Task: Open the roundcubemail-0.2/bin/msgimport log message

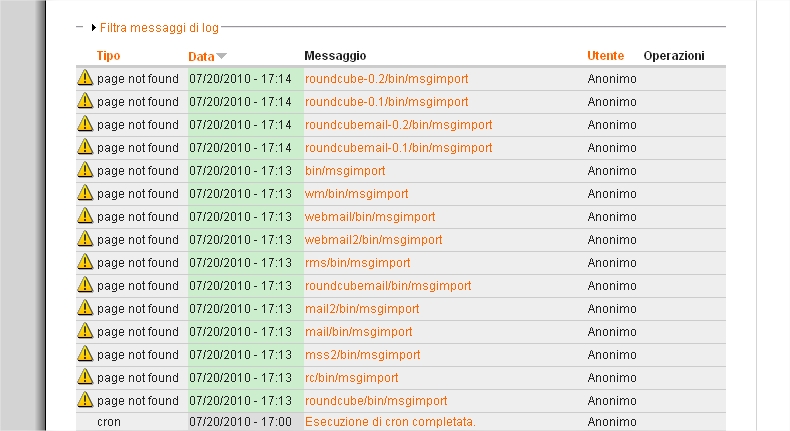Action: (x=399, y=125)
